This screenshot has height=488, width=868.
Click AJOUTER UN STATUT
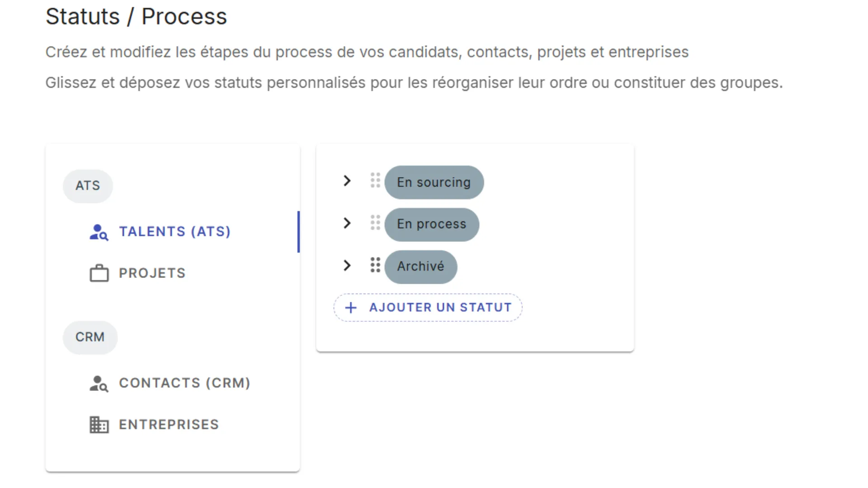tap(427, 307)
